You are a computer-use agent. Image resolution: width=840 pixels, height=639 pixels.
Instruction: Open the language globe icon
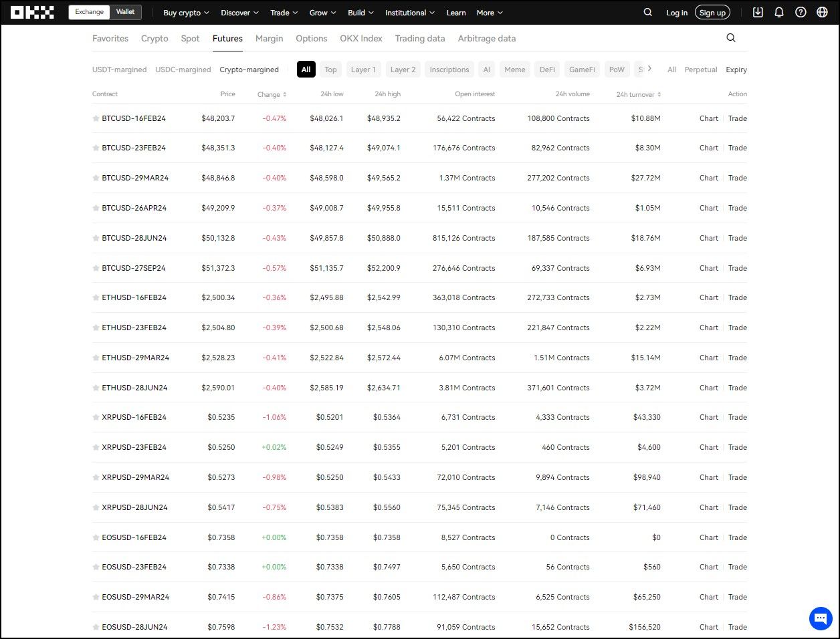click(822, 12)
